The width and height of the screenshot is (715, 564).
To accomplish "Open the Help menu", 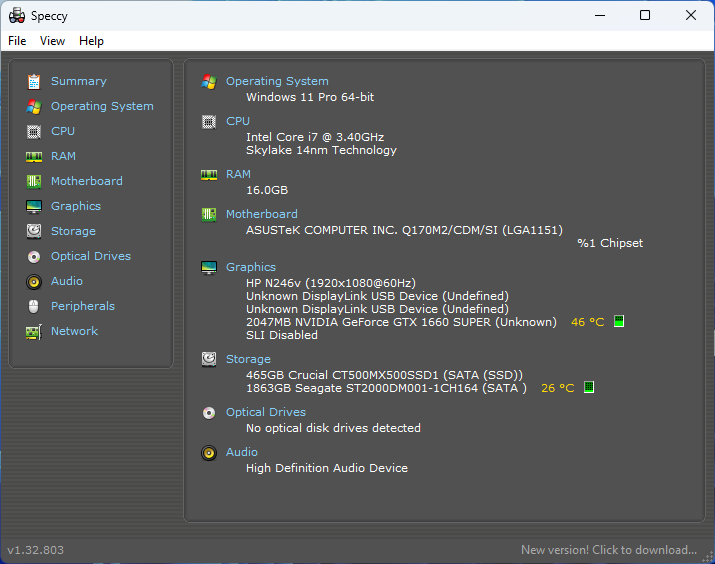I will pos(91,41).
